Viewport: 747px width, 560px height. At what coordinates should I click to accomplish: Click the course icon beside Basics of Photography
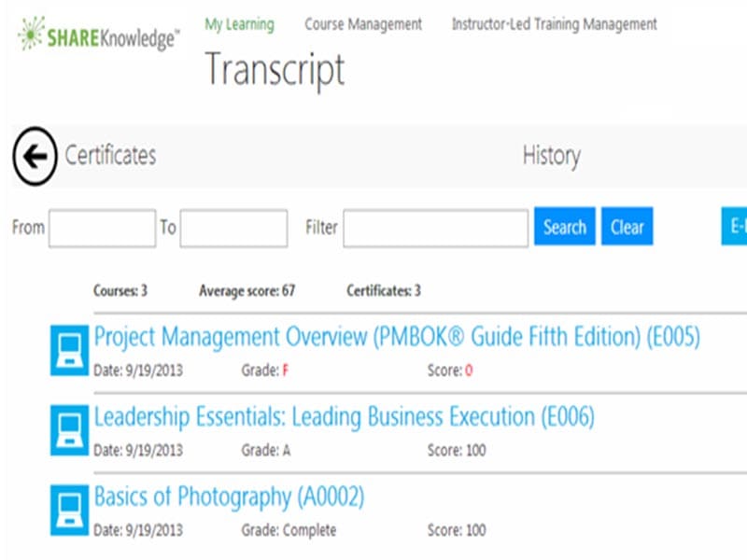click(x=69, y=510)
